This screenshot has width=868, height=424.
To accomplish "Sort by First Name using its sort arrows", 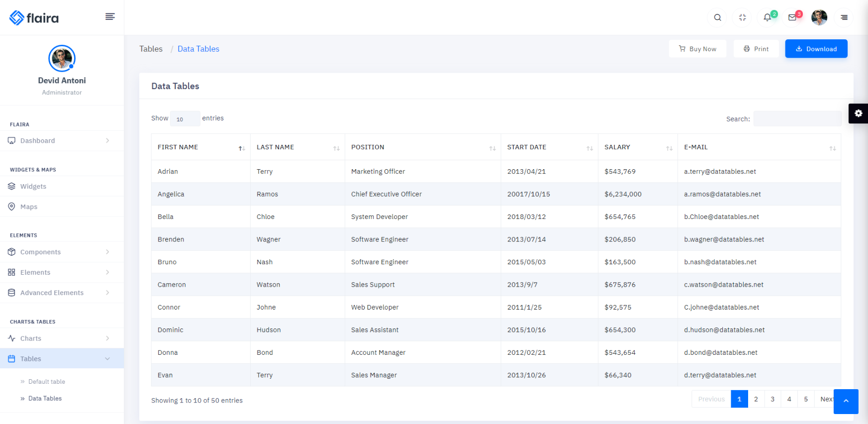I will [x=242, y=148].
